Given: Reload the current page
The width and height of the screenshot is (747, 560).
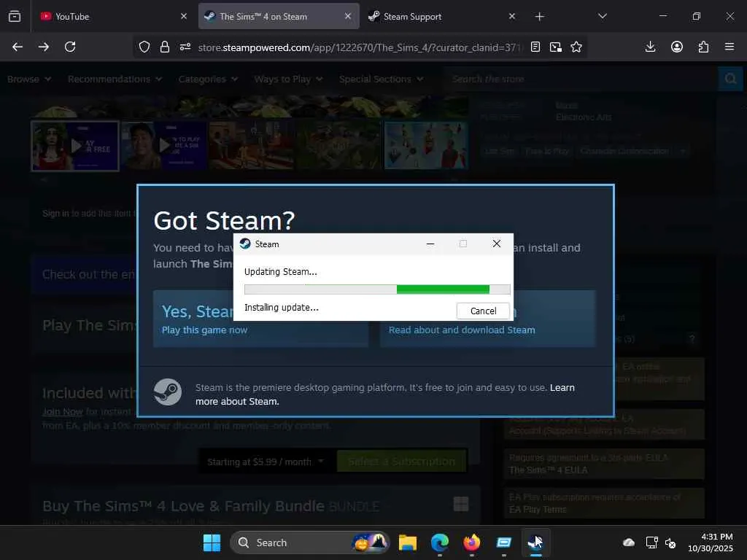Looking at the screenshot, I should [70, 47].
